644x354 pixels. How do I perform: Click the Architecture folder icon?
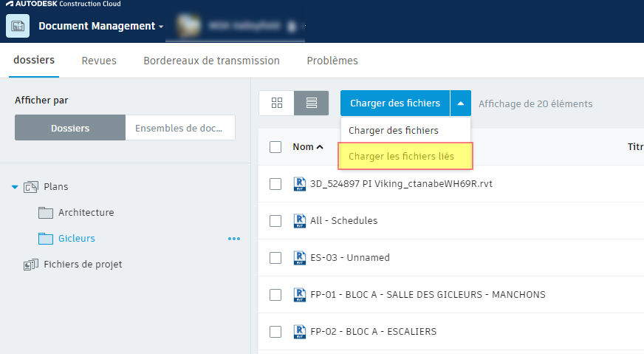[x=46, y=213]
